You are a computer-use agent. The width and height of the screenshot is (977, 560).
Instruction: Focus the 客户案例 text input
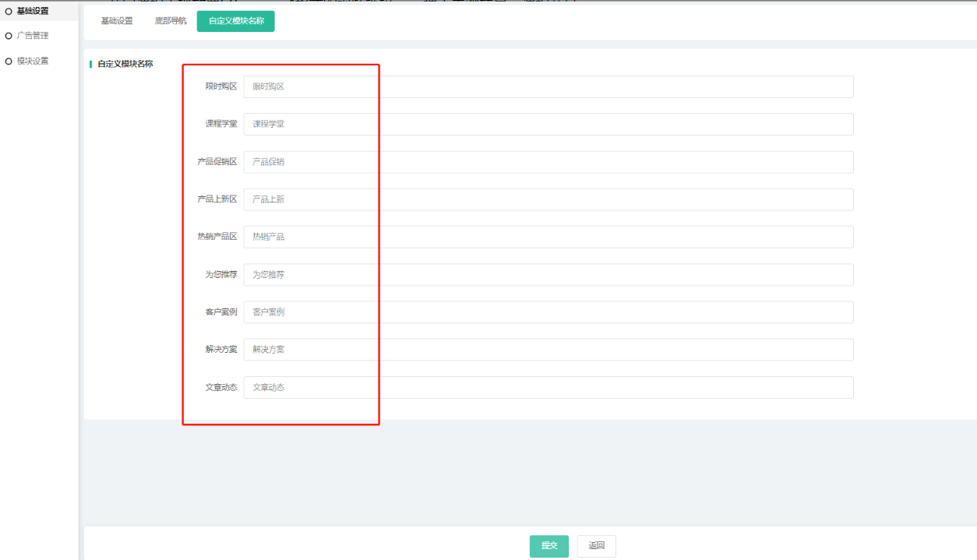click(x=548, y=312)
